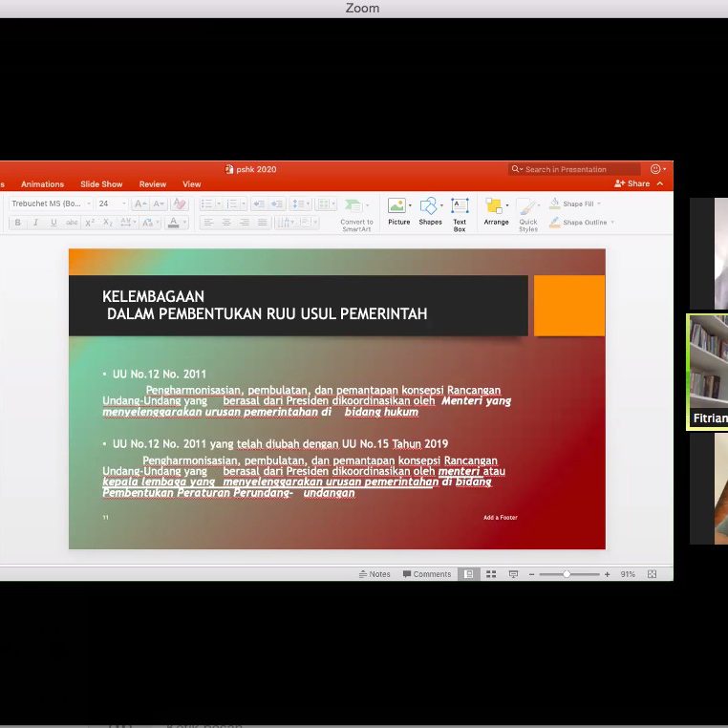Fit slide to window icon
This screenshot has height=728, width=728.
(653, 574)
